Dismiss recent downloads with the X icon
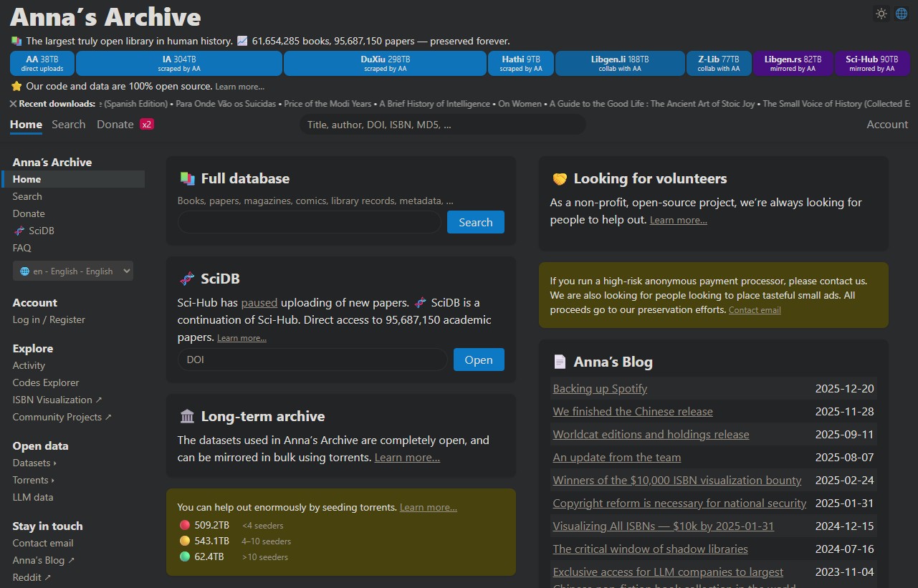The image size is (918, 588). pyautogui.click(x=14, y=104)
